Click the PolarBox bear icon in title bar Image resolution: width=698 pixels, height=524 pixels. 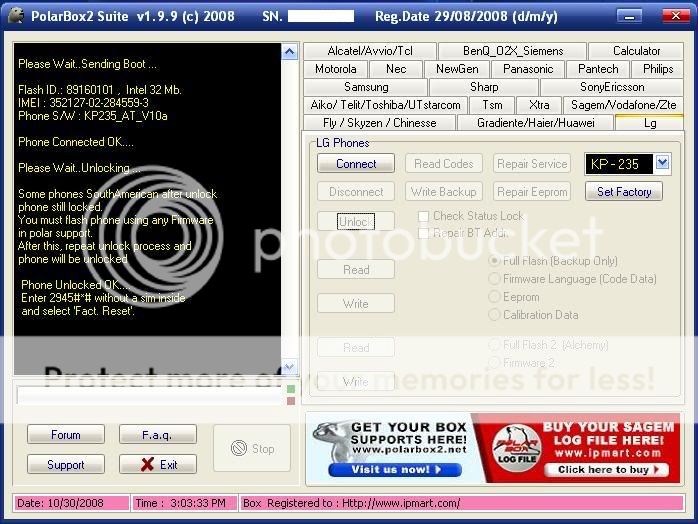click(16, 16)
